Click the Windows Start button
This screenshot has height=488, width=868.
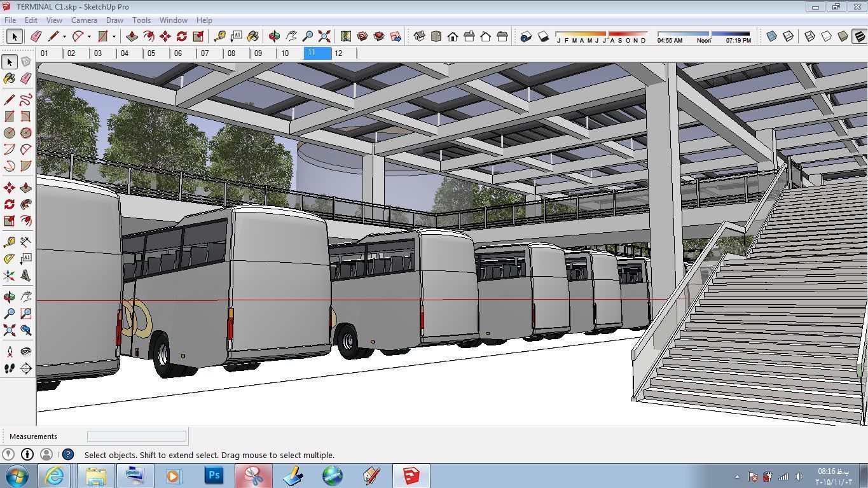pyautogui.click(x=17, y=475)
